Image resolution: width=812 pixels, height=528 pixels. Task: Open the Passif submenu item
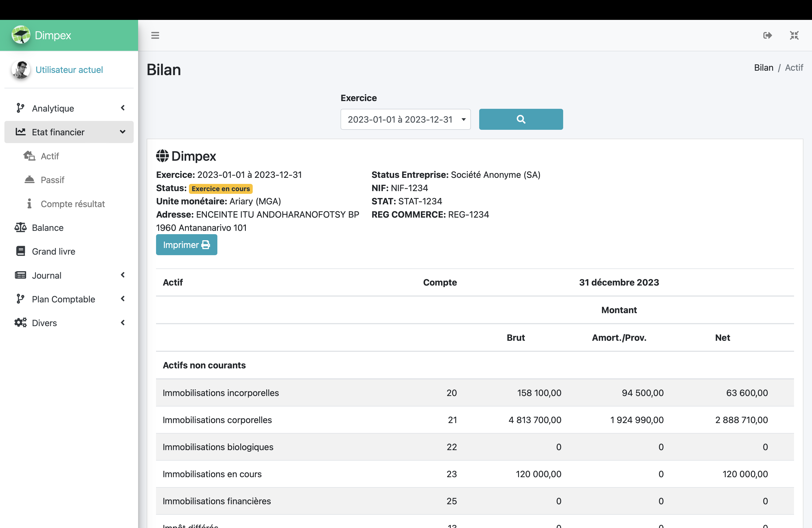click(x=52, y=180)
